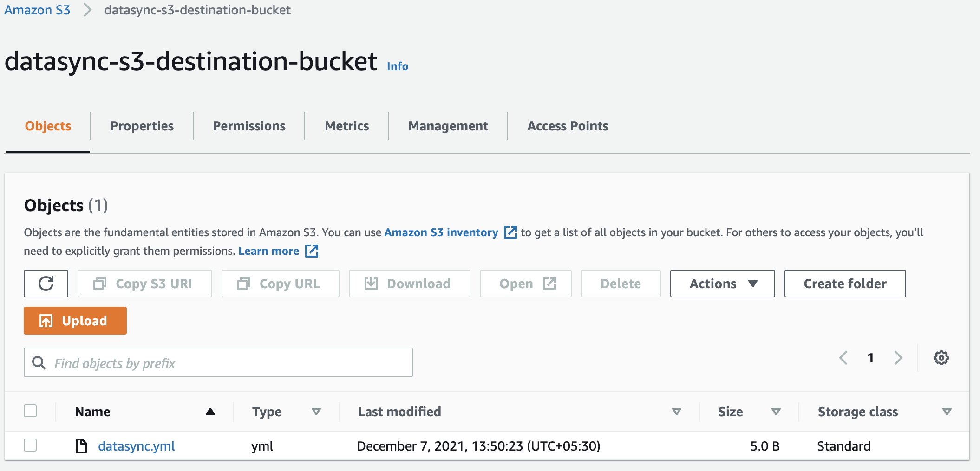Select all objects via header checkbox
Screen dimensions: 980x471
pyautogui.click(x=30, y=411)
